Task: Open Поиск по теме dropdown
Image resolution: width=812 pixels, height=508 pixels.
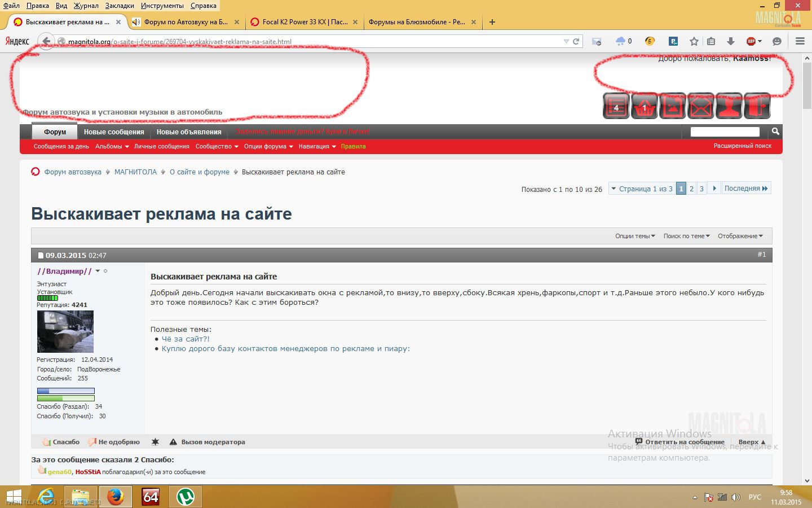Action: pos(687,236)
